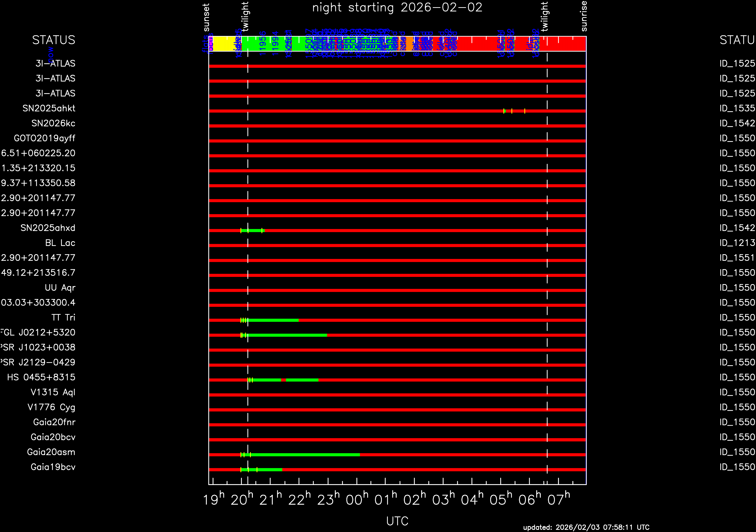This screenshot has width=756, height=532.
Task: Click the green segment on SN2025ahxd row
Action: point(254,230)
